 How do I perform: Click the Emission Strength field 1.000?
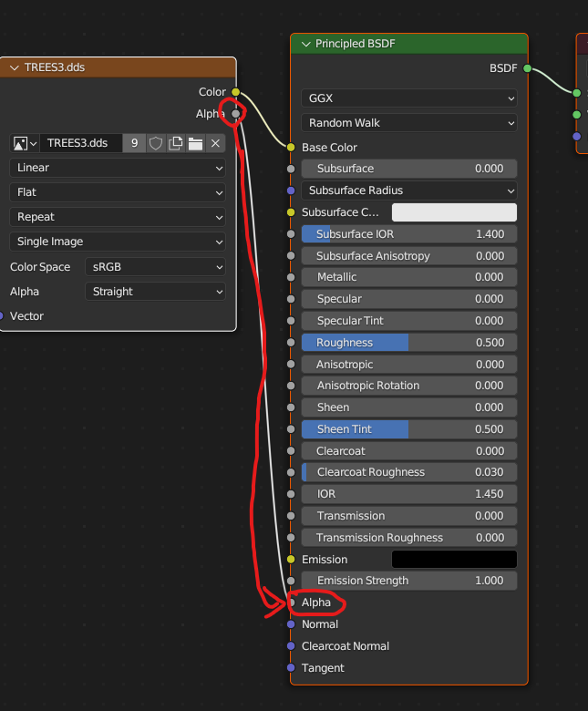409,581
